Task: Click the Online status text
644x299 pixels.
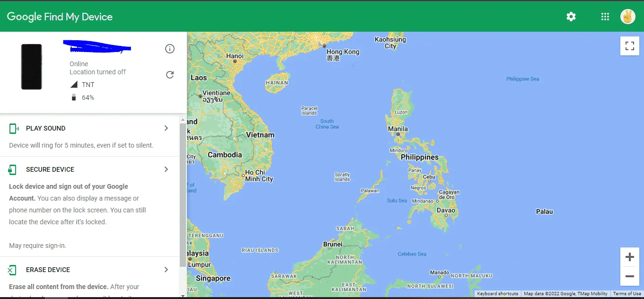Action: [x=79, y=64]
